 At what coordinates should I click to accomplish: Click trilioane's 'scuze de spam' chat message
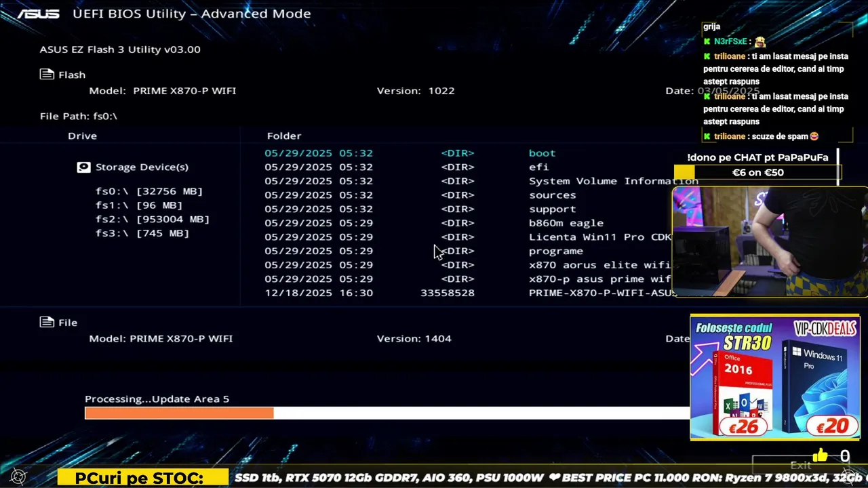click(x=762, y=136)
